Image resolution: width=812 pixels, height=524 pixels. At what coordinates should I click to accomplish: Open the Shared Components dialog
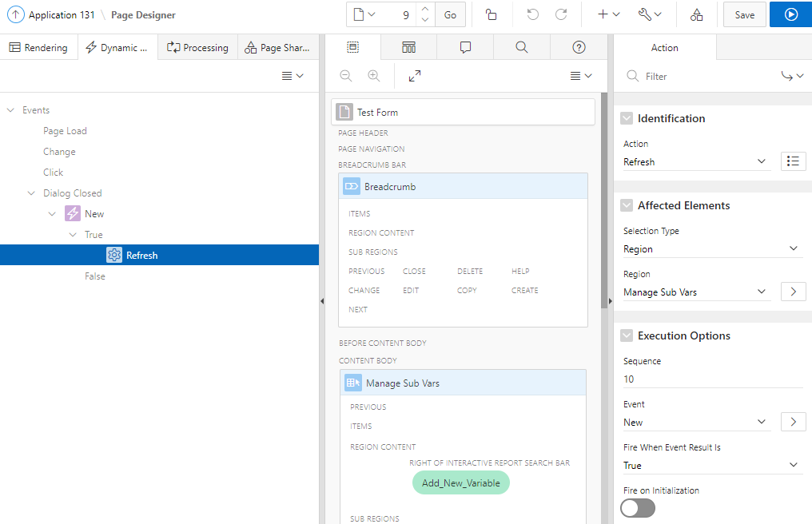pos(697,14)
